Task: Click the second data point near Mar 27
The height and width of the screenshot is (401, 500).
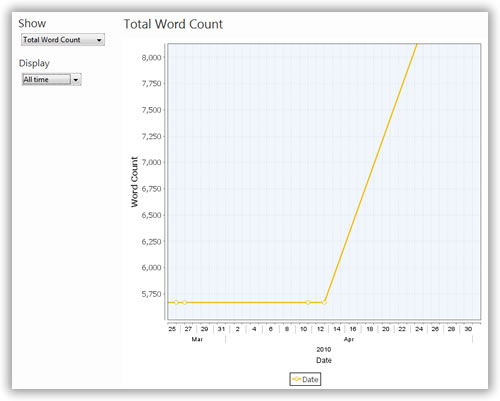Action: (x=184, y=302)
